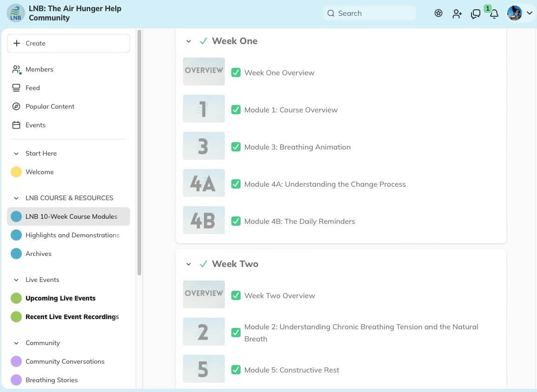Viewport: 537px width, 392px height.
Task: Open Recent Live Event Recordings space
Action: click(x=68, y=317)
